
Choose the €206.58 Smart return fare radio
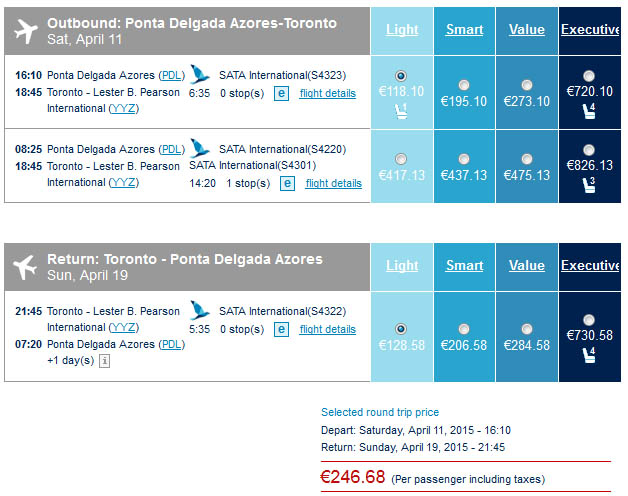pos(464,329)
